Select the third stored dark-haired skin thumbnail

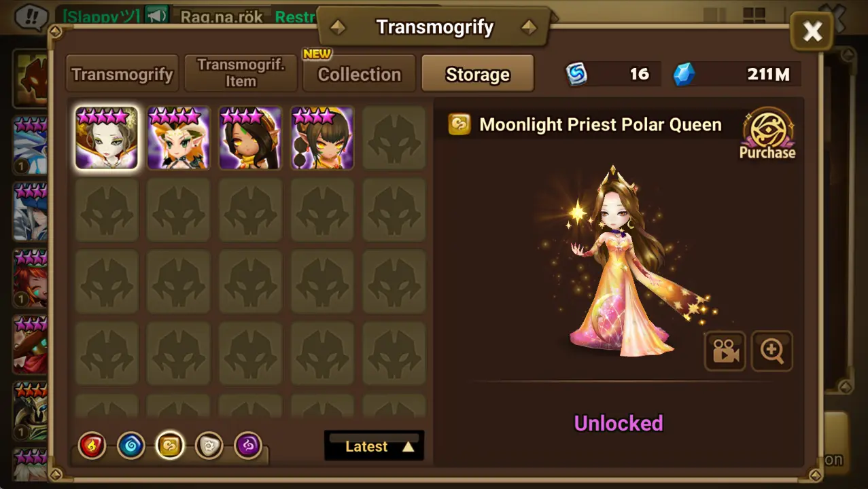250,138
